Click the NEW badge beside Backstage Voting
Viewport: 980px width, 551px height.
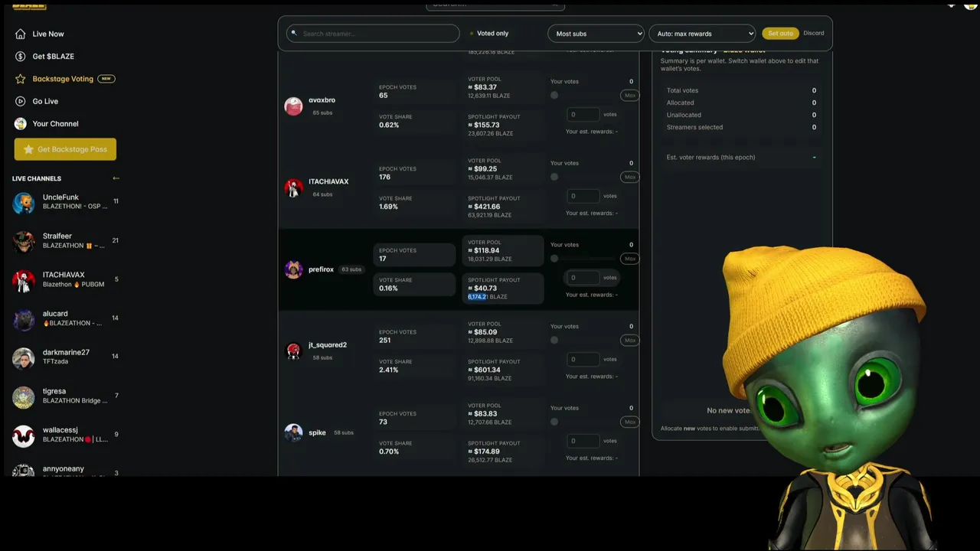pyautogui.click(x=106, y=79)
